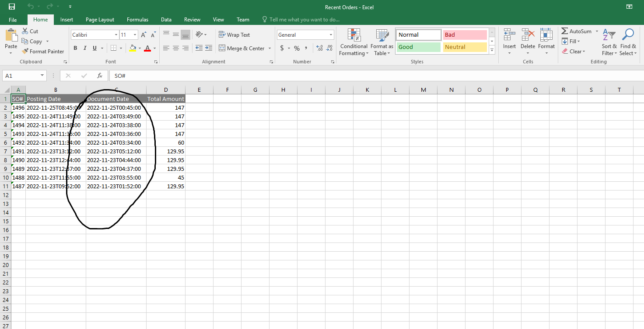The width and height of the screenshot is (644, 329).
Task: Click the Conditional Formatting icon
Action: coord(354,35)
